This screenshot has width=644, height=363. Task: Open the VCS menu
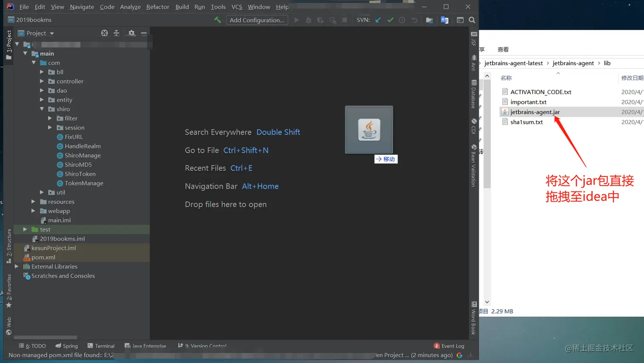[237, 7]
